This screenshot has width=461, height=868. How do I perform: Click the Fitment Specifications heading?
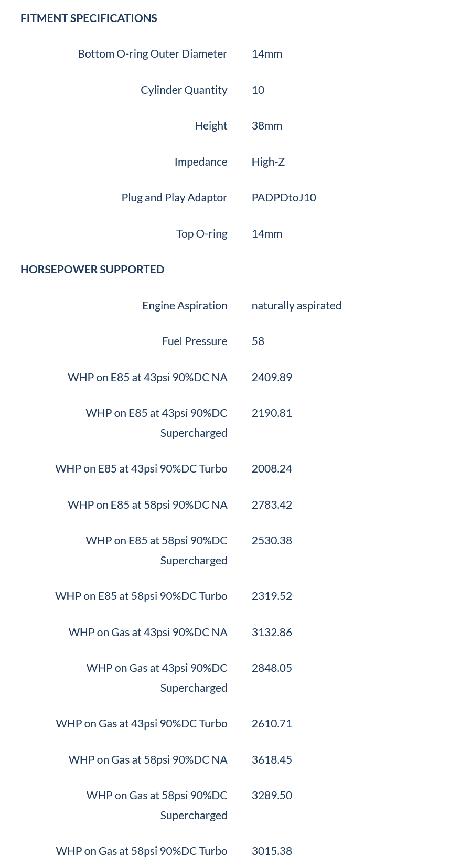click(89, 18)
